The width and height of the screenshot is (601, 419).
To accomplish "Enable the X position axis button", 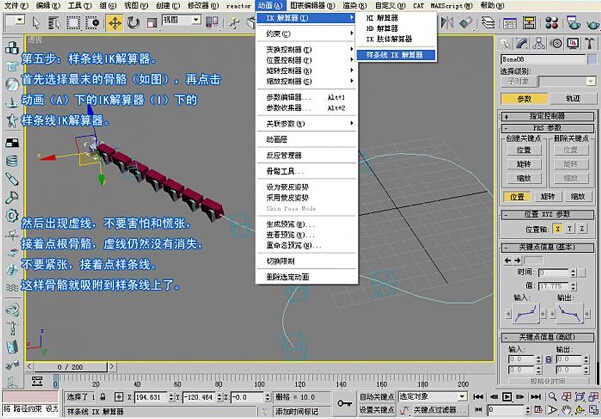I will [557, 229].
